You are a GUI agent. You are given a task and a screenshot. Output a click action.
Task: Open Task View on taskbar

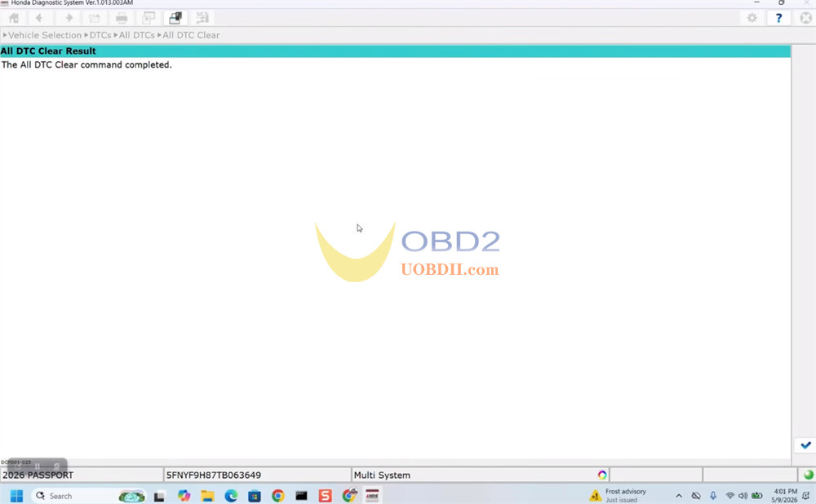[x=159, y=496]
